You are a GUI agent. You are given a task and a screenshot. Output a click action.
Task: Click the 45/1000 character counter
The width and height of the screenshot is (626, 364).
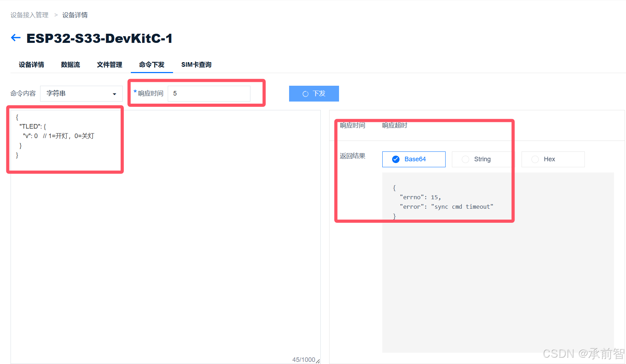coord(304,360)
